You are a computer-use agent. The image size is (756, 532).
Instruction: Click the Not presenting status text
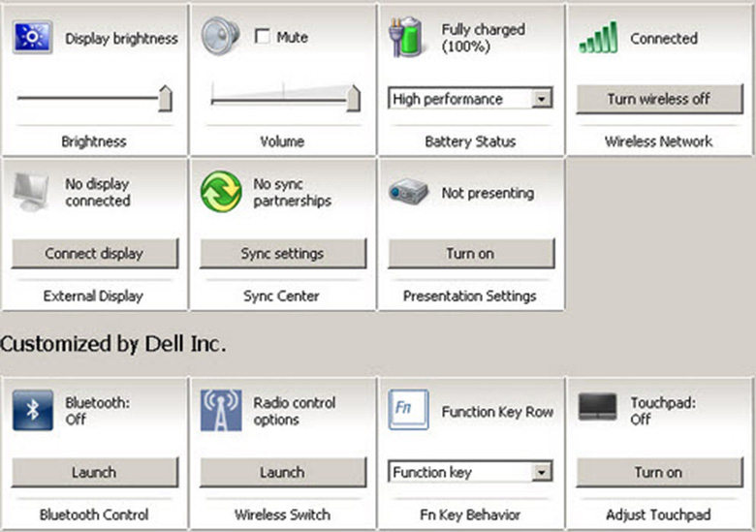[x=488, y=193]
